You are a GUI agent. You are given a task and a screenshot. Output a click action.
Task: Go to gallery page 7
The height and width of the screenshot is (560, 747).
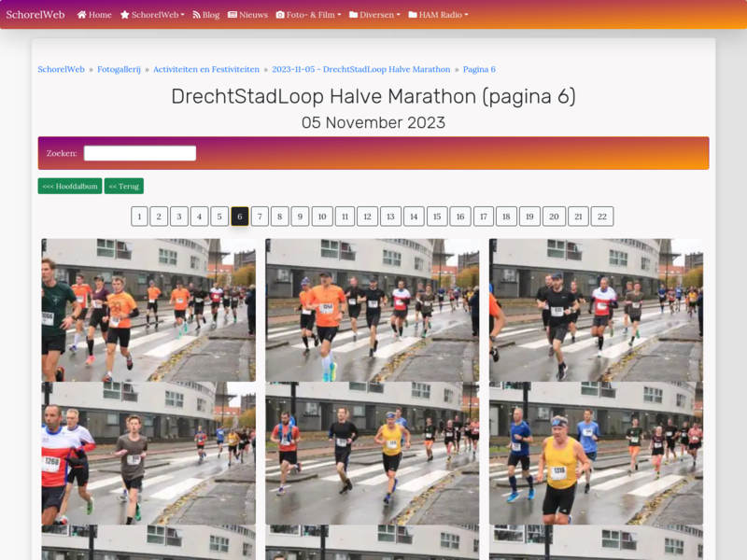tap(260, 217)
